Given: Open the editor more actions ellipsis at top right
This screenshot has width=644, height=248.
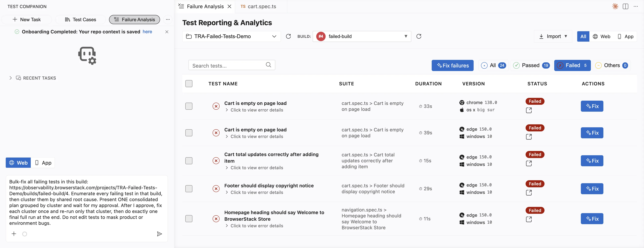Looking at the screenshot, I should point(636,7).
